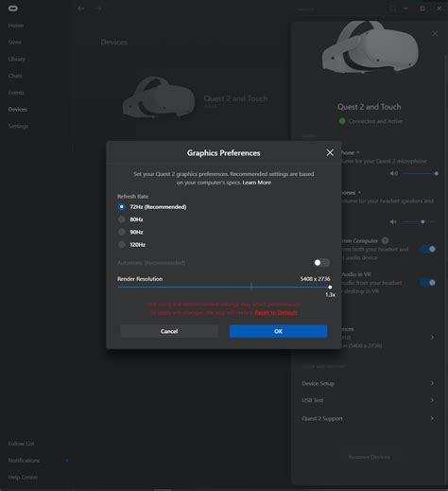Click the Oculus logo in the sidebar

pos(13,9)
